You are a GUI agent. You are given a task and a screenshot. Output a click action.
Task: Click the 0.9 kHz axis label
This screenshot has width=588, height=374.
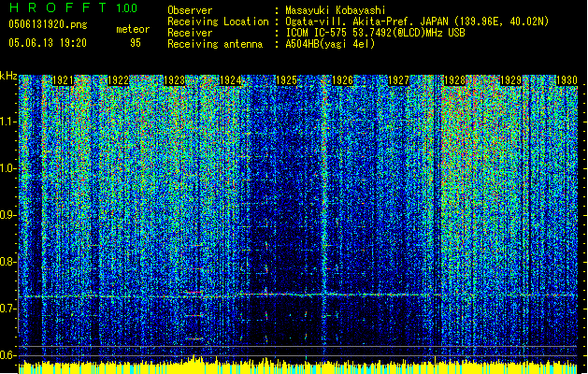click(7, 215)
